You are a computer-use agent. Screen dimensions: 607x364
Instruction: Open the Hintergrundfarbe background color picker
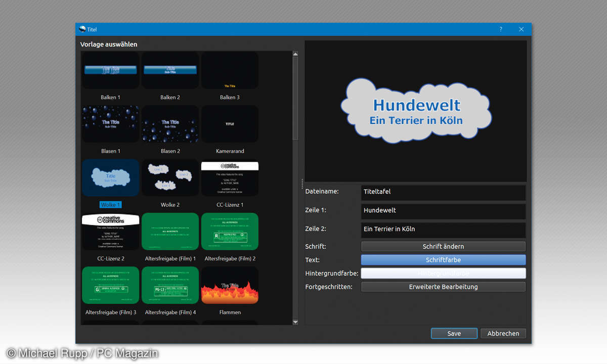443,273
